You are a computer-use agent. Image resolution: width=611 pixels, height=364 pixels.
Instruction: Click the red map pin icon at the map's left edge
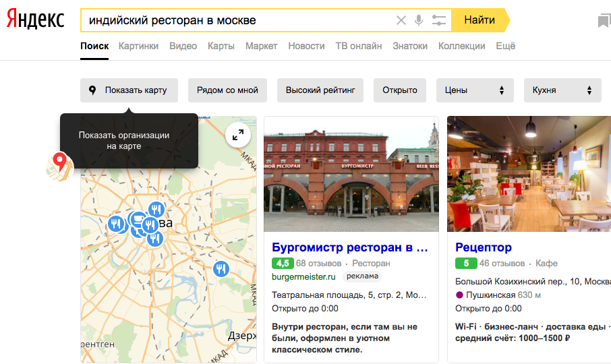(x=59, y=166)
